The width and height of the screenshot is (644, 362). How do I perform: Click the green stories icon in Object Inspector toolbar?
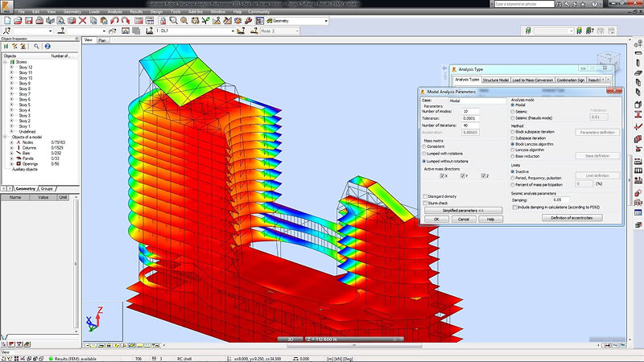pyautogui.click(x=6, y=47)
